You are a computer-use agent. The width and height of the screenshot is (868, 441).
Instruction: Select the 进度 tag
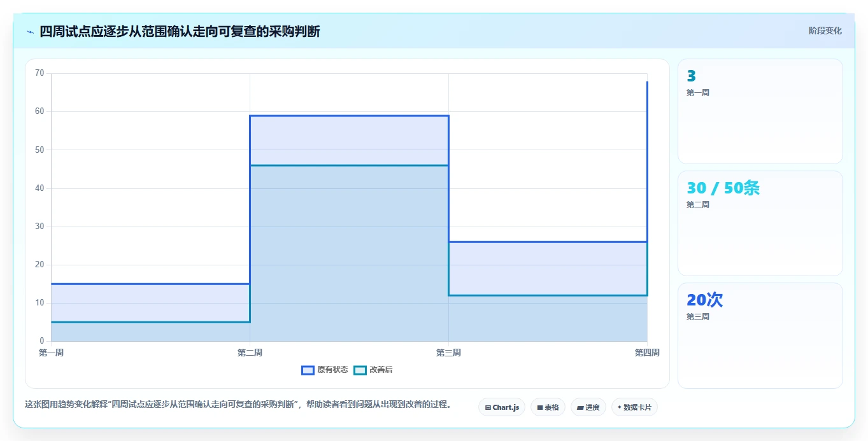[x=588, y=407]
